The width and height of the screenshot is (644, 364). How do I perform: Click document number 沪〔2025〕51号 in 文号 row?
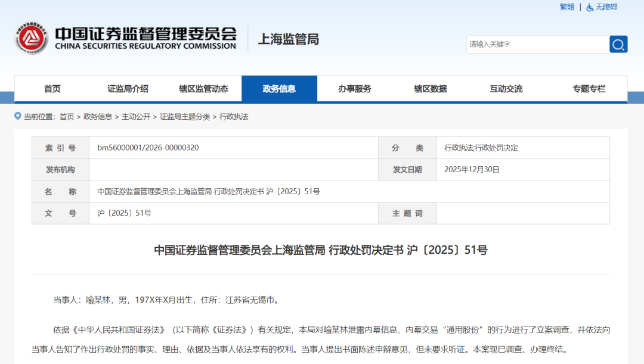point(124,213)
